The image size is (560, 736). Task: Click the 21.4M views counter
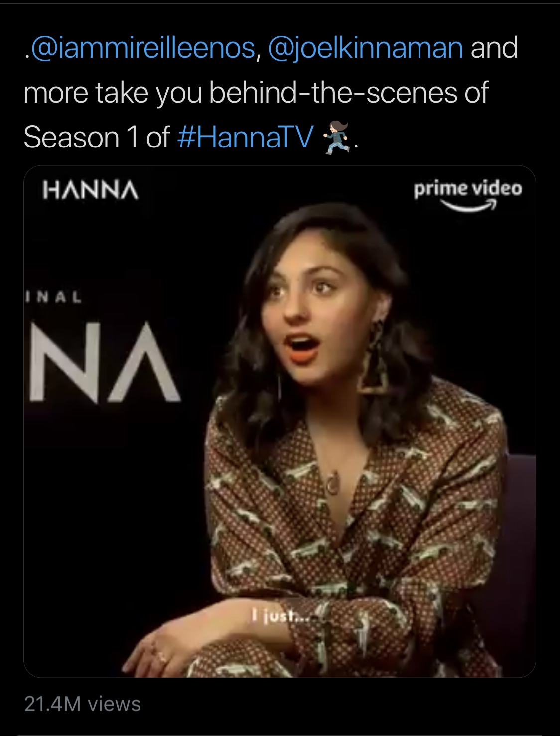click(x=82, y=704)
